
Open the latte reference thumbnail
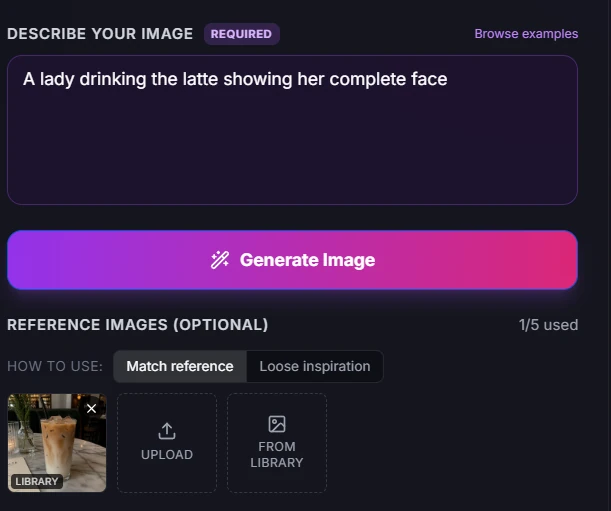pyautogui.click(x=57, y=443)
